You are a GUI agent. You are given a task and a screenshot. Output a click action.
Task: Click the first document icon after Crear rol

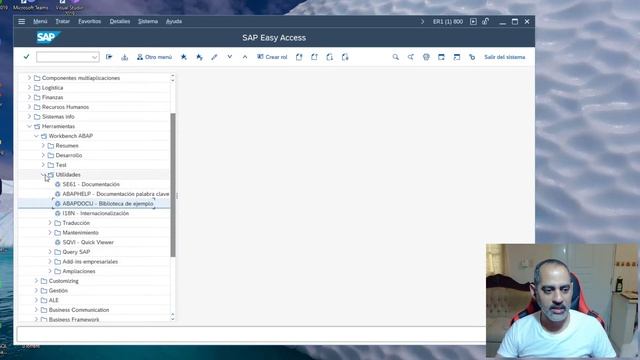(x=299, y=57)
